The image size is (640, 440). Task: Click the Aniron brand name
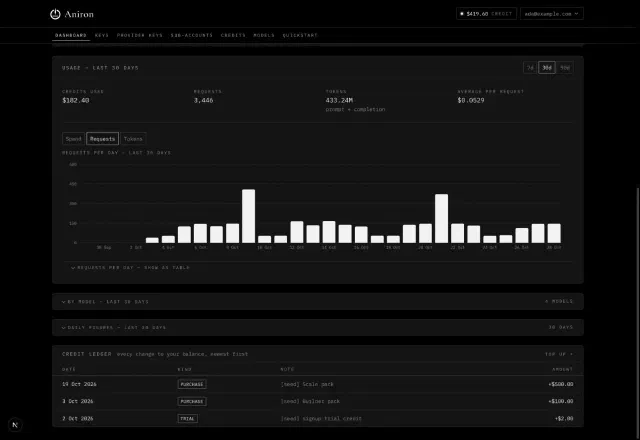coord(79,14)
